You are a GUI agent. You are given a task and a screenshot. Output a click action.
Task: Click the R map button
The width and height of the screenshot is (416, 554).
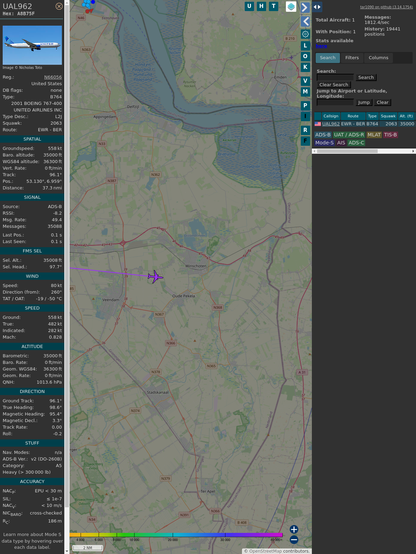pyautogui.click(x=305, y=130)
